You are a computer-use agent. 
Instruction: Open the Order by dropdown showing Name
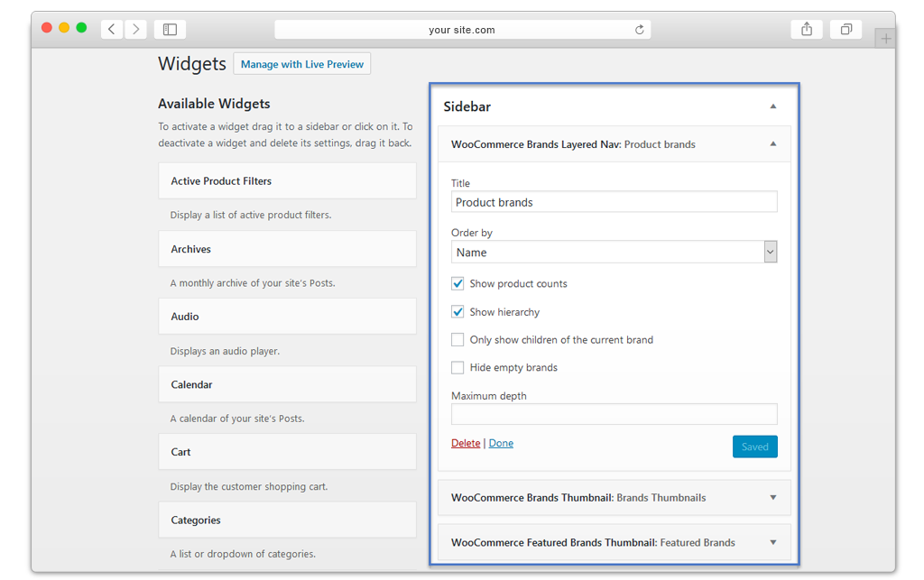tap(614, 252)
